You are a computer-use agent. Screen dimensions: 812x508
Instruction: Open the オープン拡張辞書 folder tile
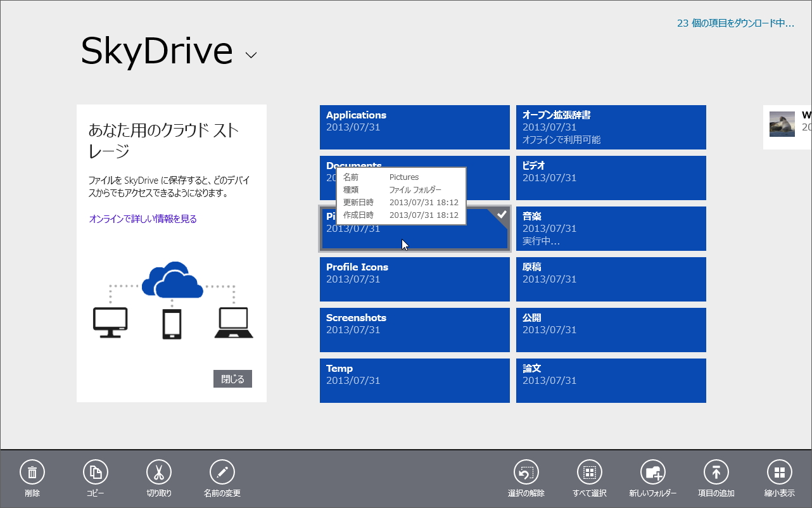click(x=611, y=127)
